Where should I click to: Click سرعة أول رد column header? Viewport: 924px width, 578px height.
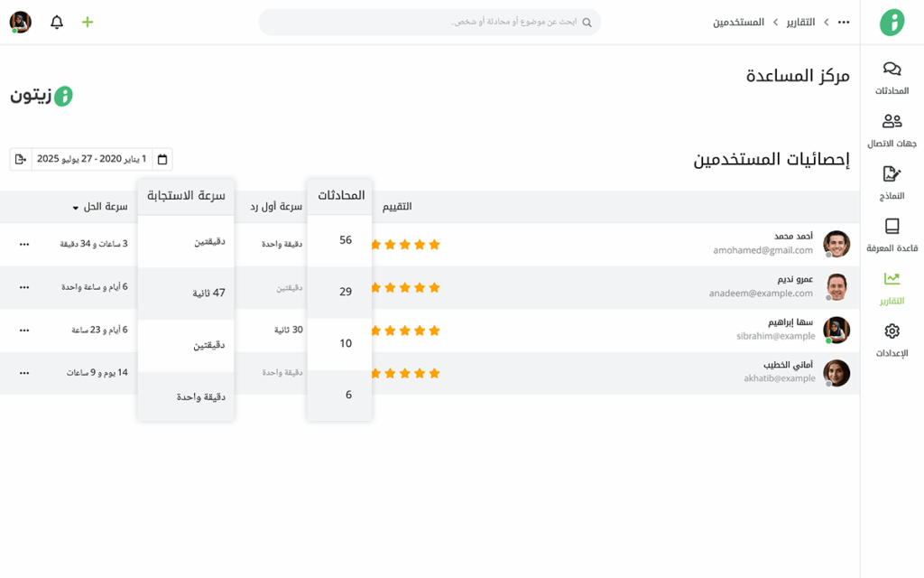click(276, 206)
